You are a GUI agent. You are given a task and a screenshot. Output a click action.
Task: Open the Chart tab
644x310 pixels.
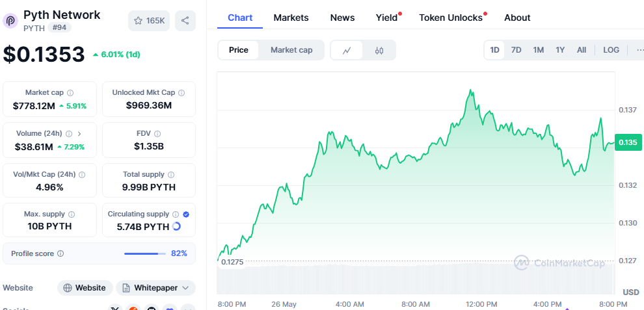click(x=240, y=18)
